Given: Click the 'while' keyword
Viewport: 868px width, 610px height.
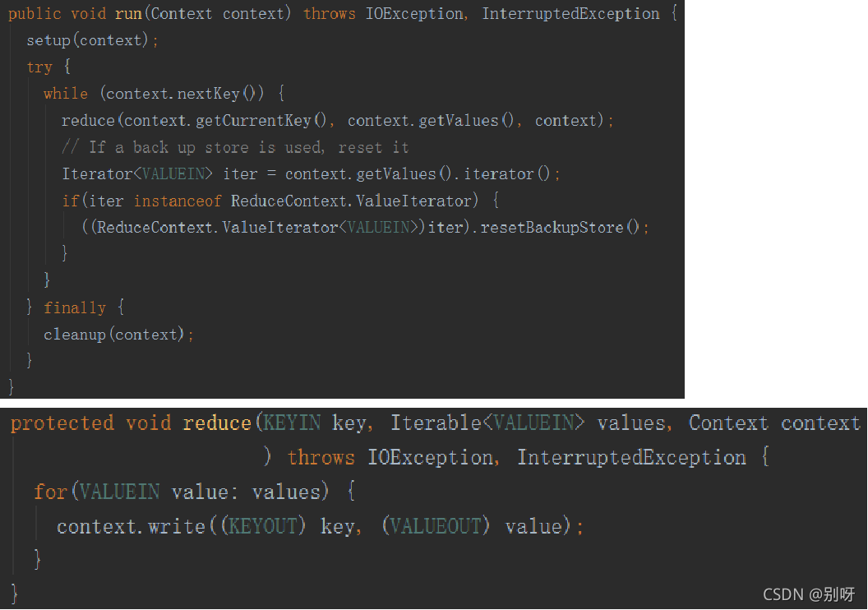Looking at the screenshot, I should tap(65, 94).
